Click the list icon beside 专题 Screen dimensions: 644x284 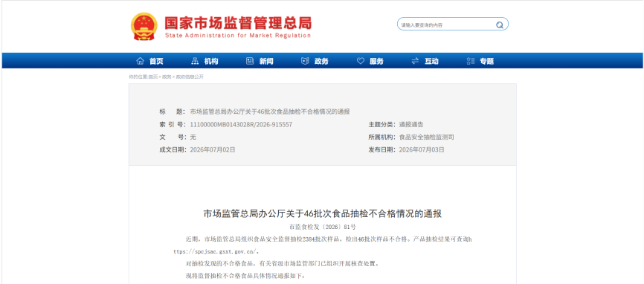coord(470,61)
